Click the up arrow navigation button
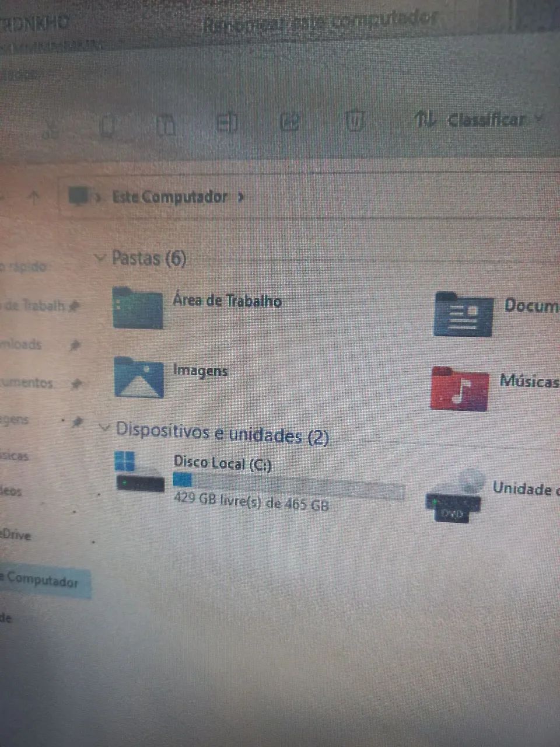Image resolution: width=560 pixels, height=747 pixels. point(34,197)
